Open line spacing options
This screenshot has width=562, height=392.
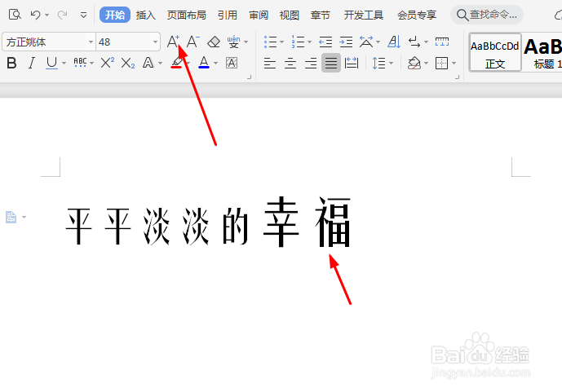coord(378,64)
